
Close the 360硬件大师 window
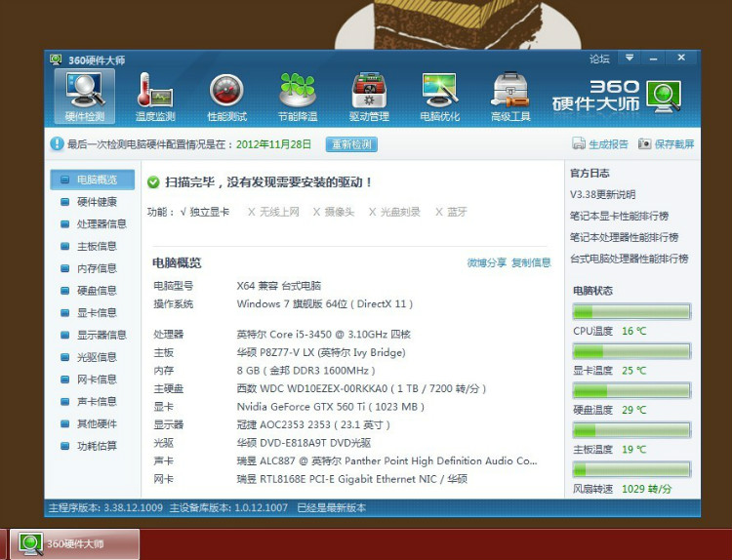681,58
